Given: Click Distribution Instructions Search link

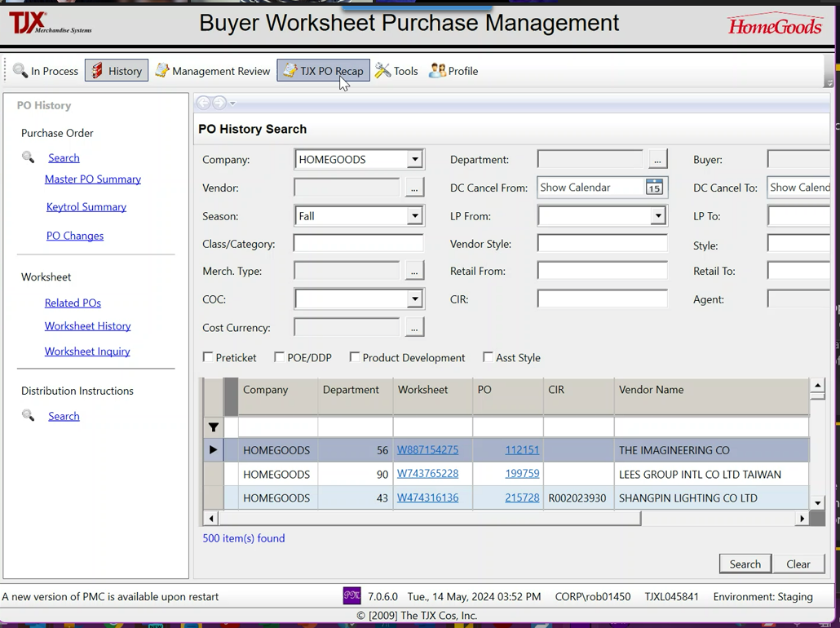Looking at the screenshot, I should point(64,416).
